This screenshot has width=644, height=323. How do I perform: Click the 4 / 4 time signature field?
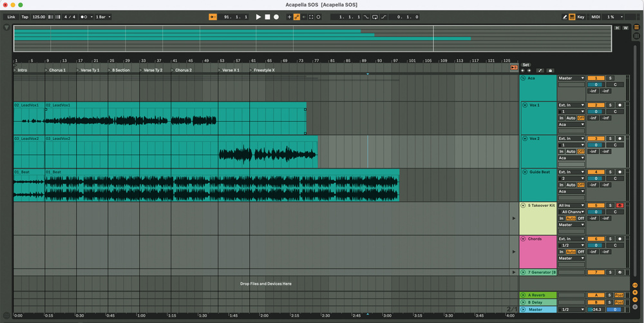coord(70,17)
